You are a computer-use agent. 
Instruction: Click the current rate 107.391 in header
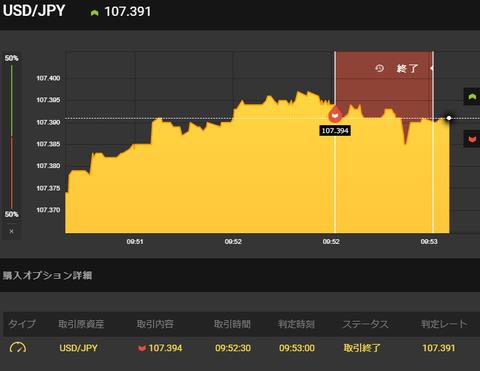click(128, 12)
